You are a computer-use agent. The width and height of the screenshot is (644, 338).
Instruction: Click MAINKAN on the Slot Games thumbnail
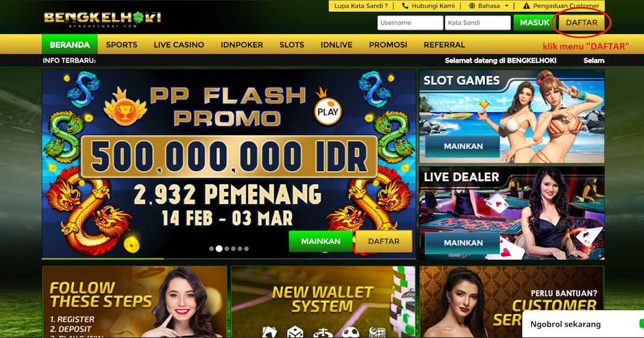(x=464, y=146)
